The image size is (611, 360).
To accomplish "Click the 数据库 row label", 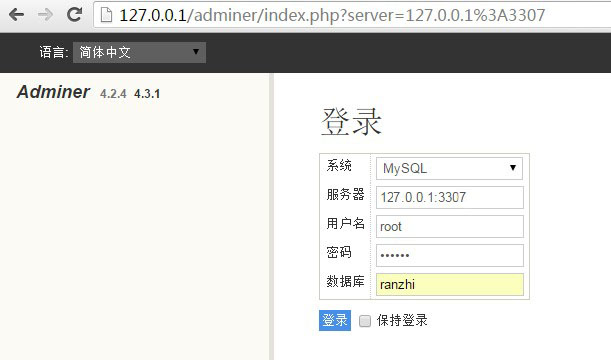I will (345, 281).
